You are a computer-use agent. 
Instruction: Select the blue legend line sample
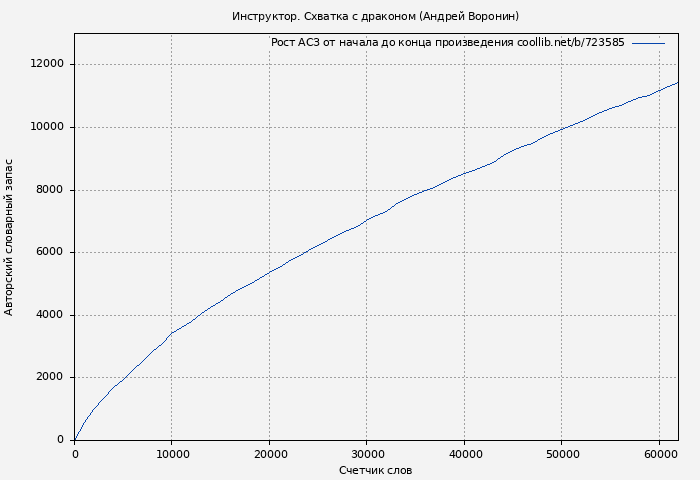[648, 43]
